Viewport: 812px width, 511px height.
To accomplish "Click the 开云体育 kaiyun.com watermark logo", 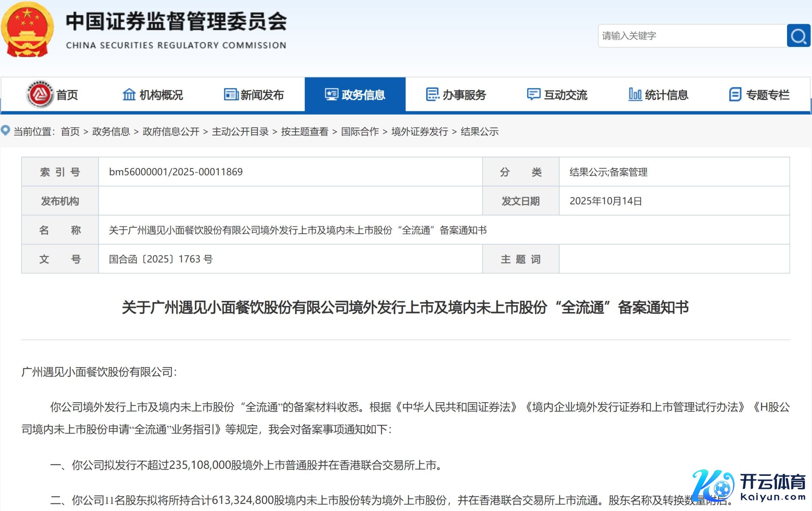I will click(x=749, y=487).
